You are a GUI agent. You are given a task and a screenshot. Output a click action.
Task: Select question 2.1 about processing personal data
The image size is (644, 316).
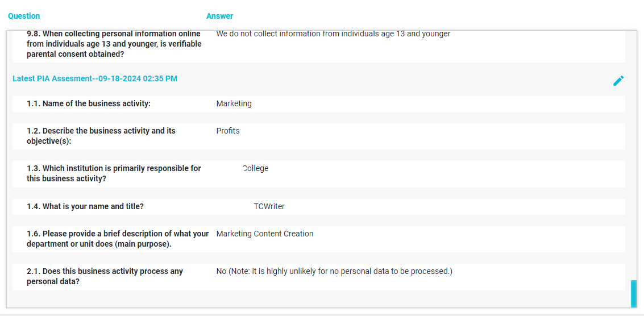point(105,277)
